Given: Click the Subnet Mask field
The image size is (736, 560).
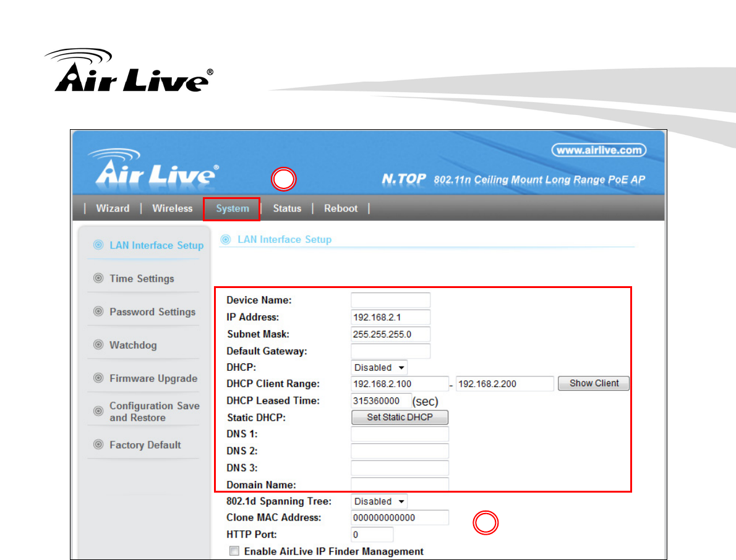Looking at the screenshot, I should click(x=390, y=334).
